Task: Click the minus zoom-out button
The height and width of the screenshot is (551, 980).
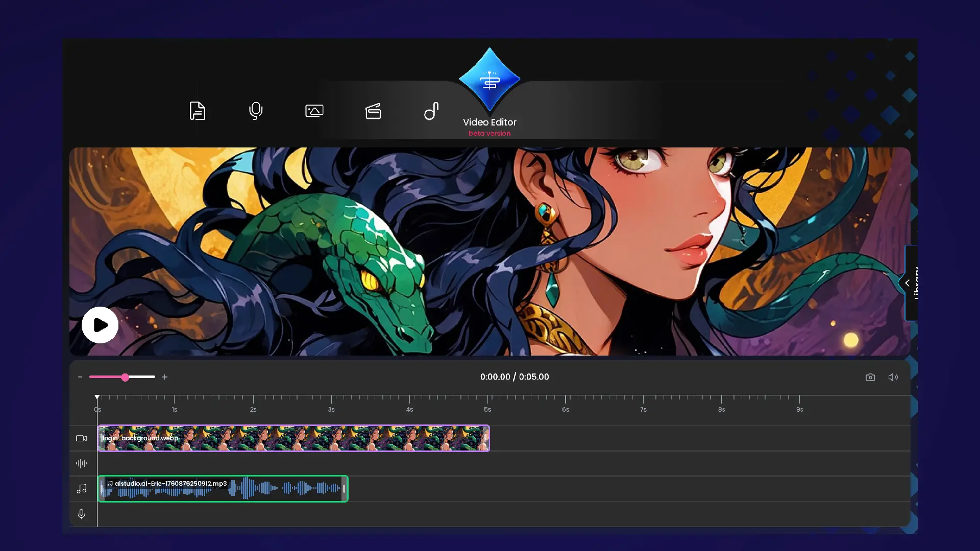Action: (x=80, y=377)
